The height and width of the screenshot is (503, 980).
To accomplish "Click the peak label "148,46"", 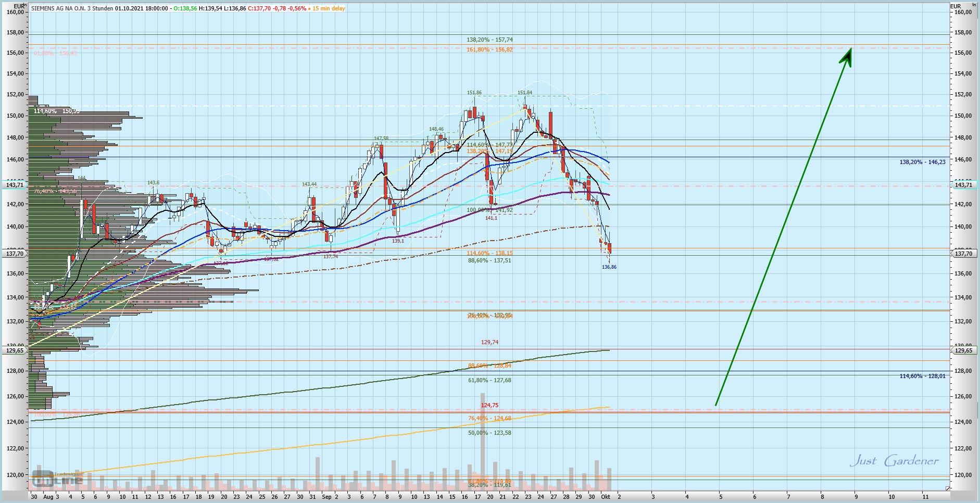I will [x=436, y=129].
